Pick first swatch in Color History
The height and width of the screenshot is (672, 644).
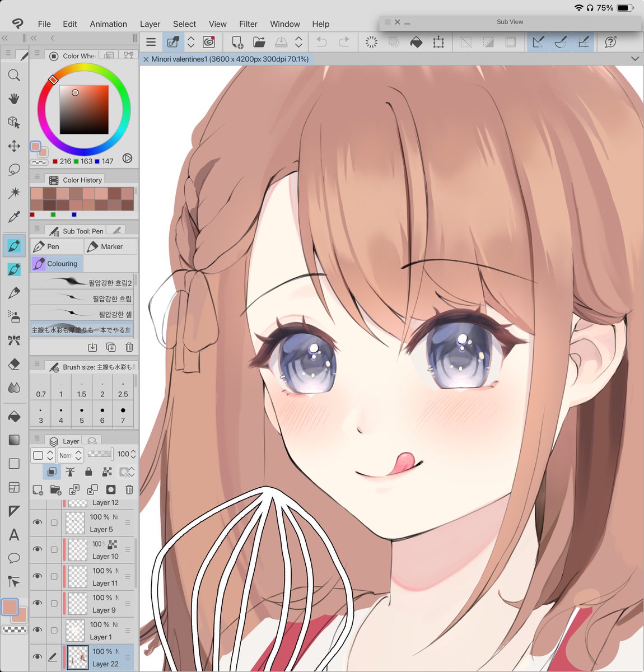36,193
